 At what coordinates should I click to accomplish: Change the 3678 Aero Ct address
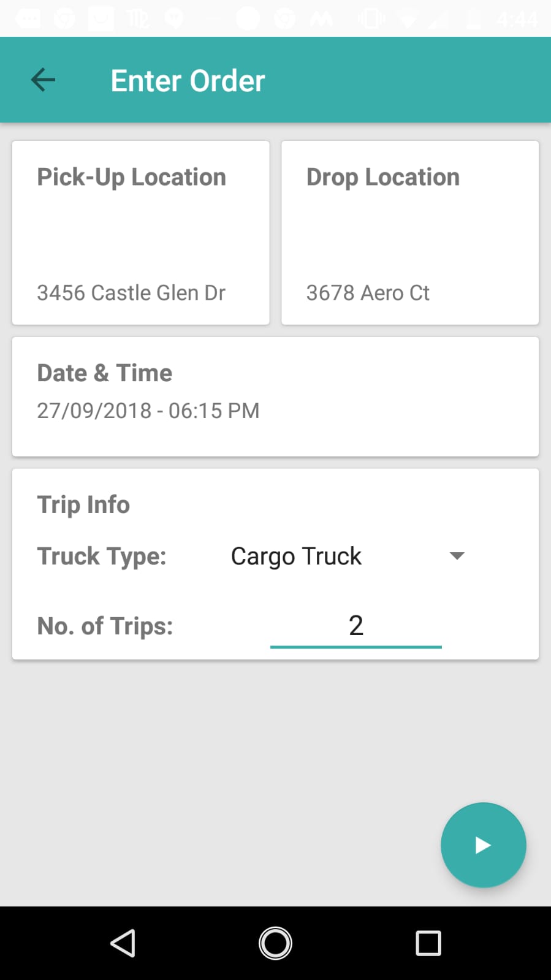tap(368, 293)
